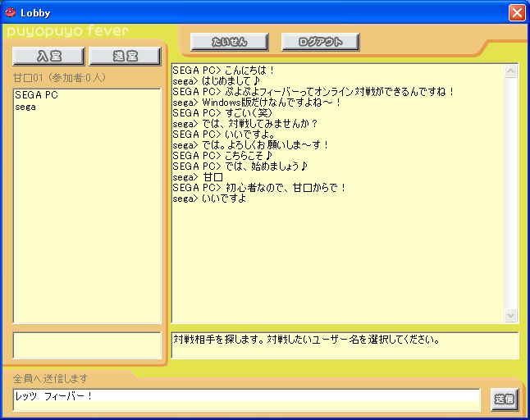The image size is (530, 420).
Task: Click the last chat message sega> いいですよ
Action: click(209, 199)
